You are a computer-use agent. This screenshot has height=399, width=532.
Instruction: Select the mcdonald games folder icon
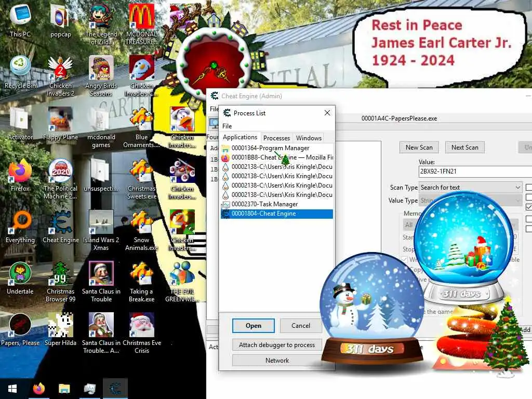pyautogui.click(x=101, y=128)
